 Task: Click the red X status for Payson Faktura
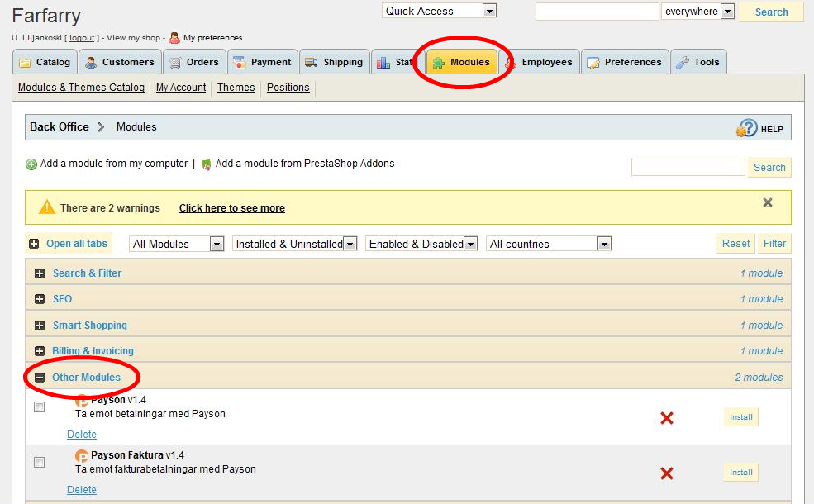tap(667, 473)
